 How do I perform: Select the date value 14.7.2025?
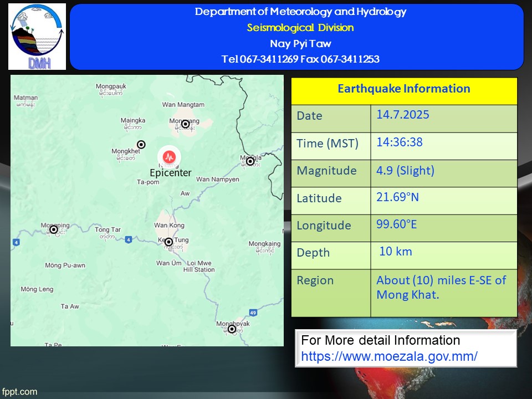[x=403, y=115]
